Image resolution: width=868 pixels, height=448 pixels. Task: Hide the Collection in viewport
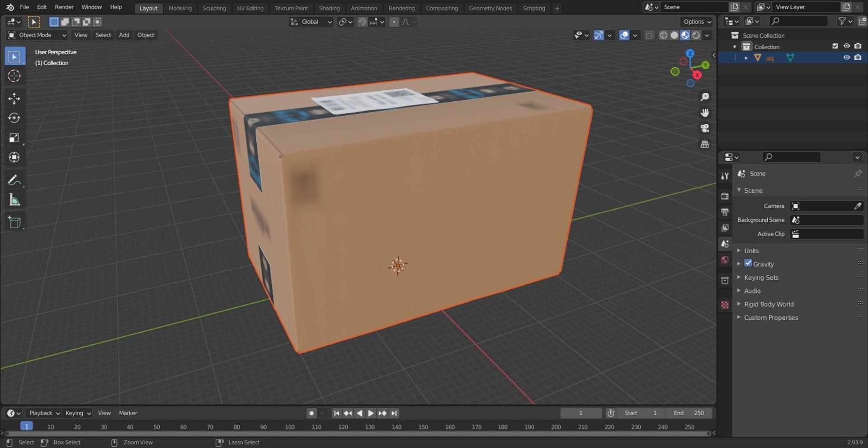pos(846,46)
